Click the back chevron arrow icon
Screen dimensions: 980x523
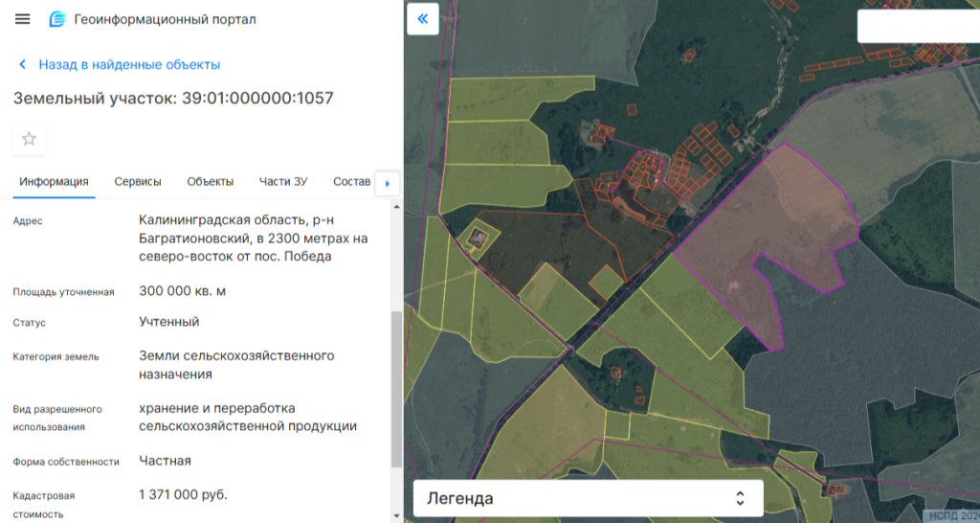pyautogui.click(x=23, y=65)
